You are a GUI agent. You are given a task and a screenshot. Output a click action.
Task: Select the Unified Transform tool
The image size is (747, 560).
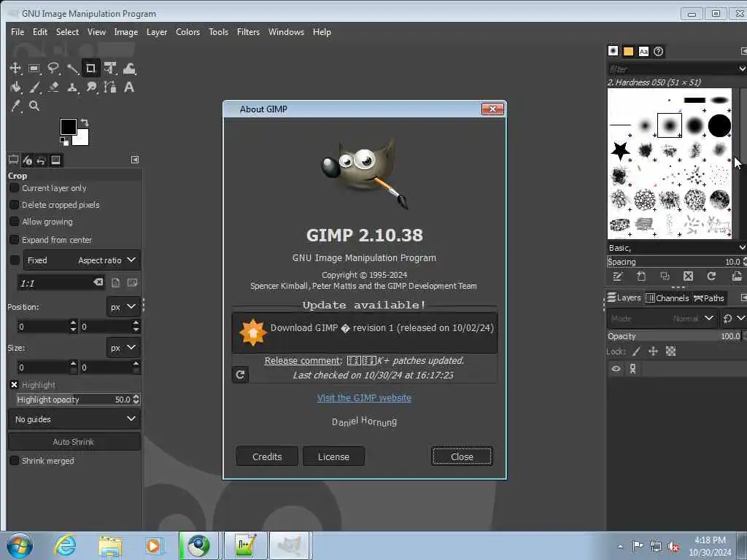tap(111, 69)
